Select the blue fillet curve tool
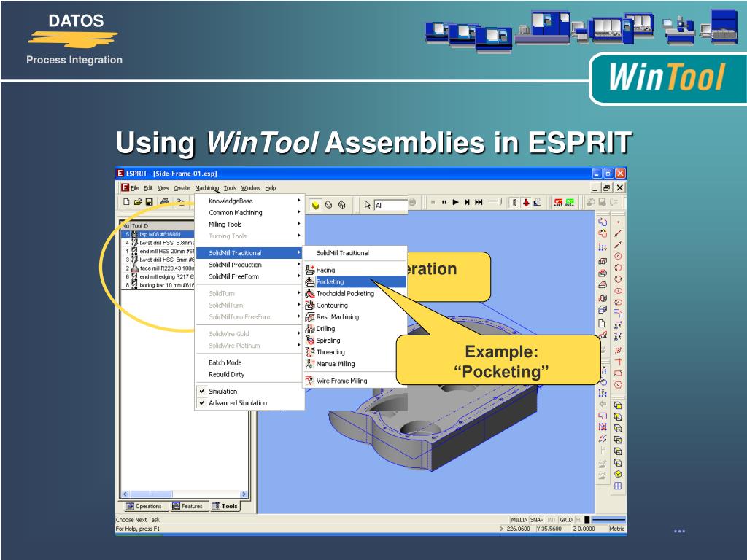The height and width of the screenshot is (560, 747). [x=619, y=314]
